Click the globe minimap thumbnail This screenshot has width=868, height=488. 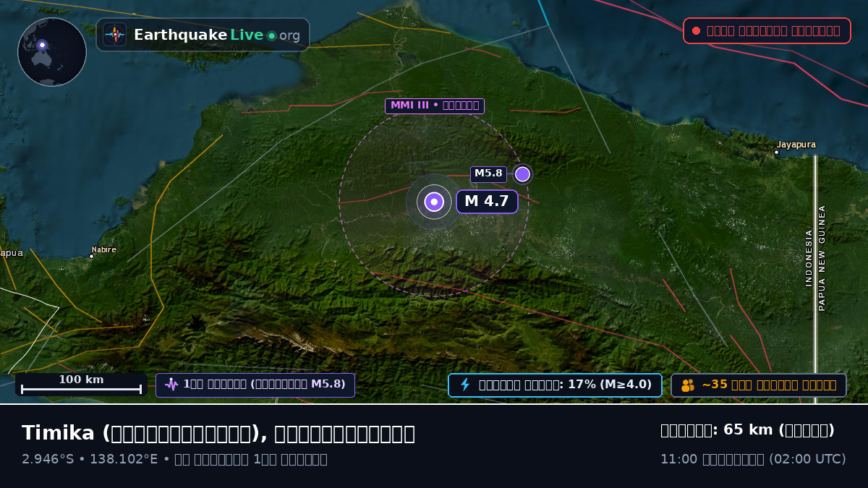click(52, 52)
